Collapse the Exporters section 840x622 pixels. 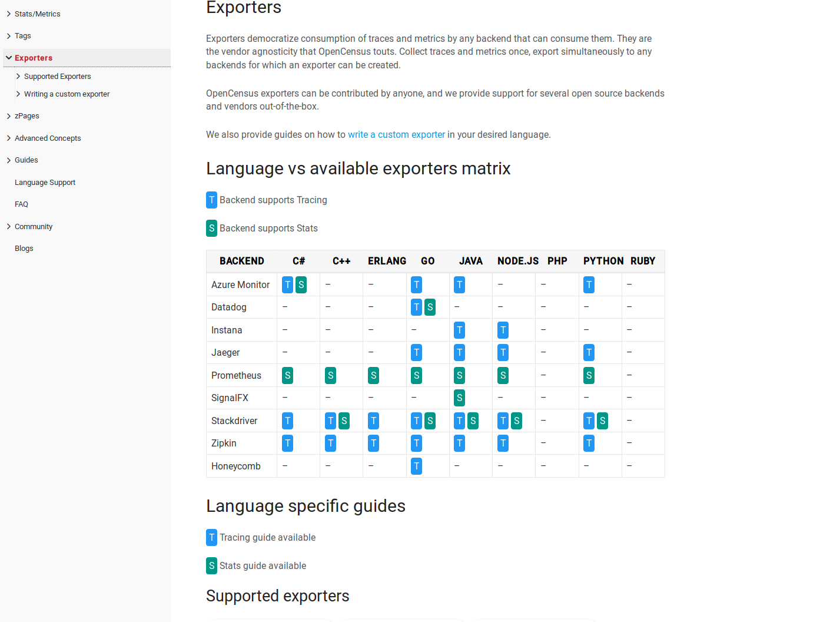pos(34,58)
